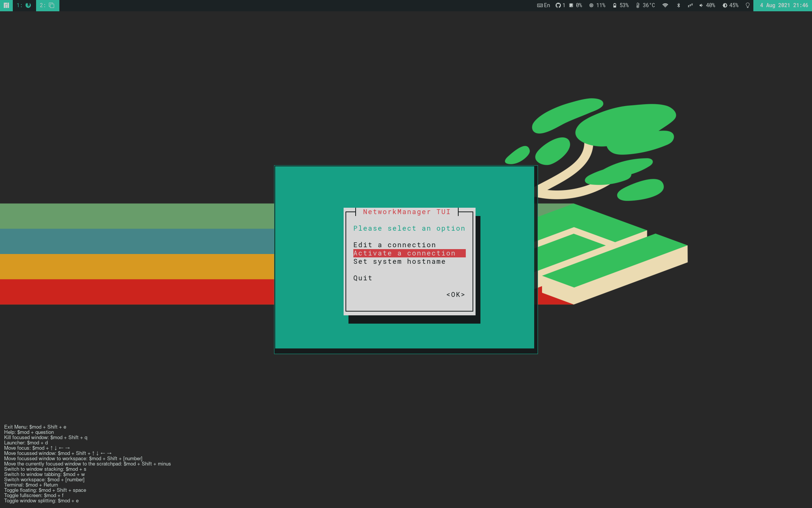Click the memory usage 0% indicator
812x508 pixels.
pyautogui.click(x=576, y=5)
